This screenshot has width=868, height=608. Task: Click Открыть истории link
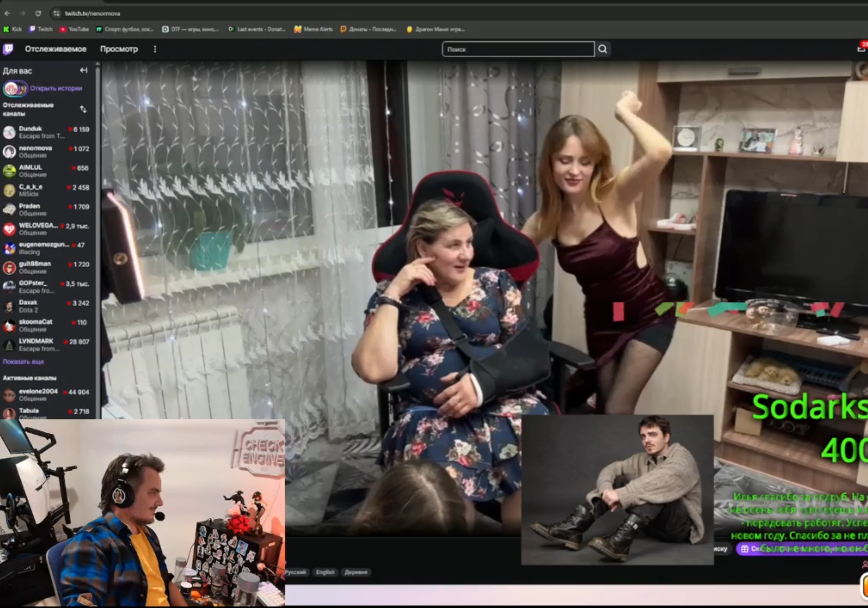pos(56,88)
